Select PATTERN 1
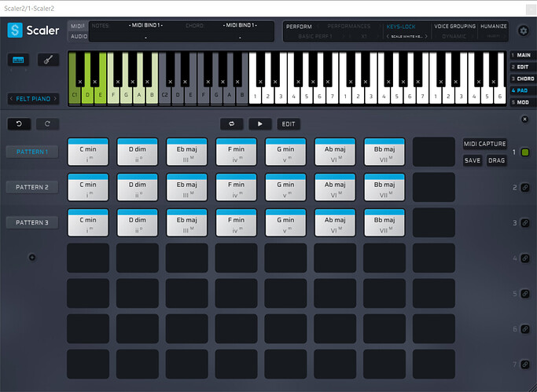The image size is (537, 392). 32,152
